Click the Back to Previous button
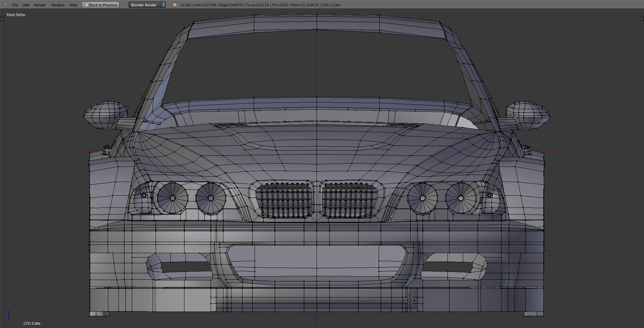The image size is (644, 328). [x=100, y=5]
